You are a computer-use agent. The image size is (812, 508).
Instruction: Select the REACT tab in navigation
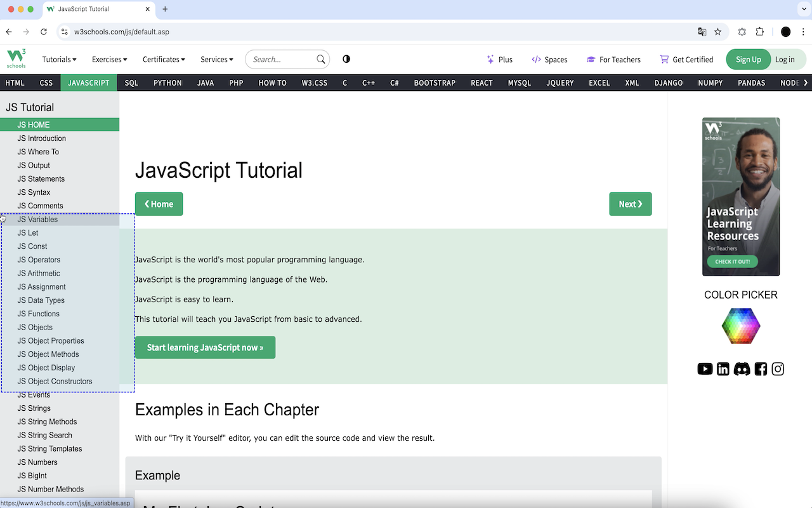pyautogui.click(x=481, y=83)
